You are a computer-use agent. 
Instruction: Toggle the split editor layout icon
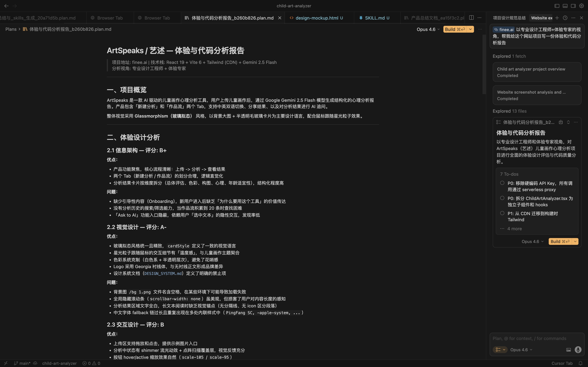471,18
